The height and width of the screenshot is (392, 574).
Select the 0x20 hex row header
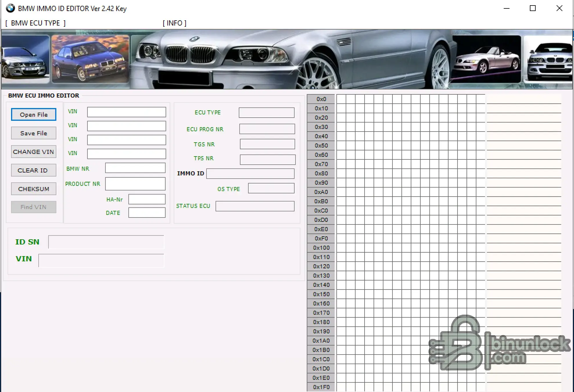pos(321,118)
